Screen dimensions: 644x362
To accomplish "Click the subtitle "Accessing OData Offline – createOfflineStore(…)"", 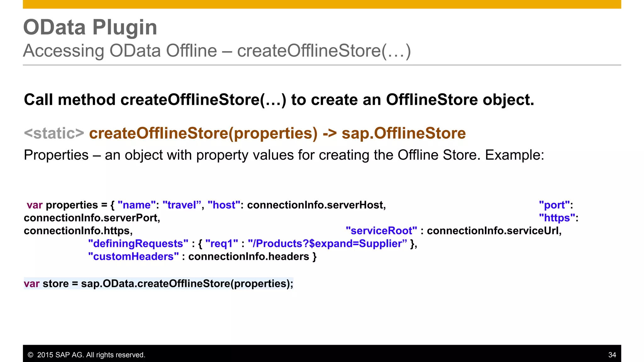I will [217, 51].
